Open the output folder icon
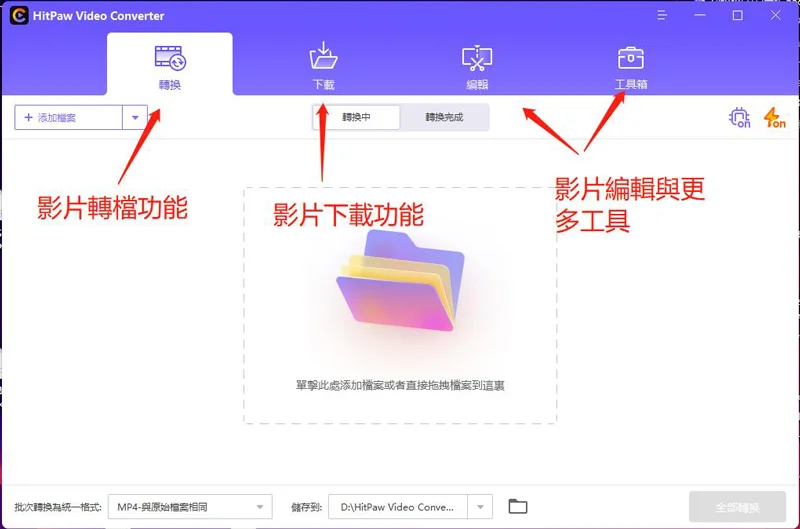Viewport: 800px width, 529px height. pyautogui.click(x=517, y=507)
